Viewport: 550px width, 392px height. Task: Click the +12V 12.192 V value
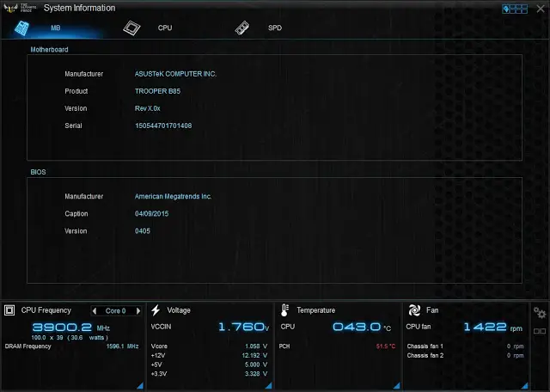pyautogui.click(x=254, y=356)
